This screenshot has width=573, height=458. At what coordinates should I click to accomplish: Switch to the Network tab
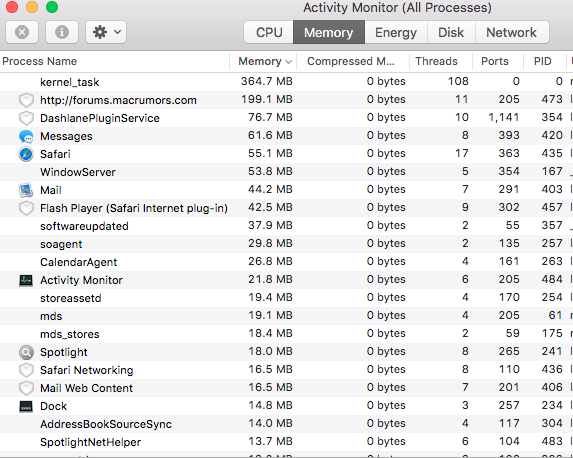(x=512, y=32)
